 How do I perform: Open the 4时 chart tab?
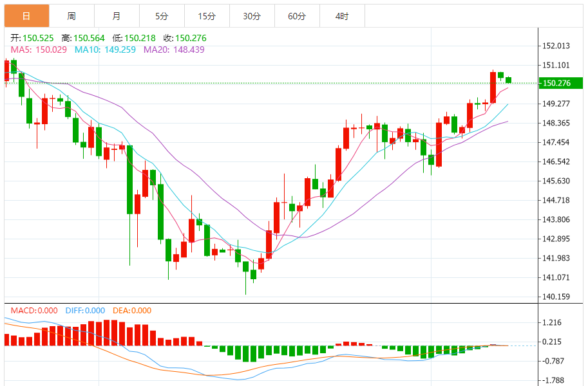tap(342, 15)
